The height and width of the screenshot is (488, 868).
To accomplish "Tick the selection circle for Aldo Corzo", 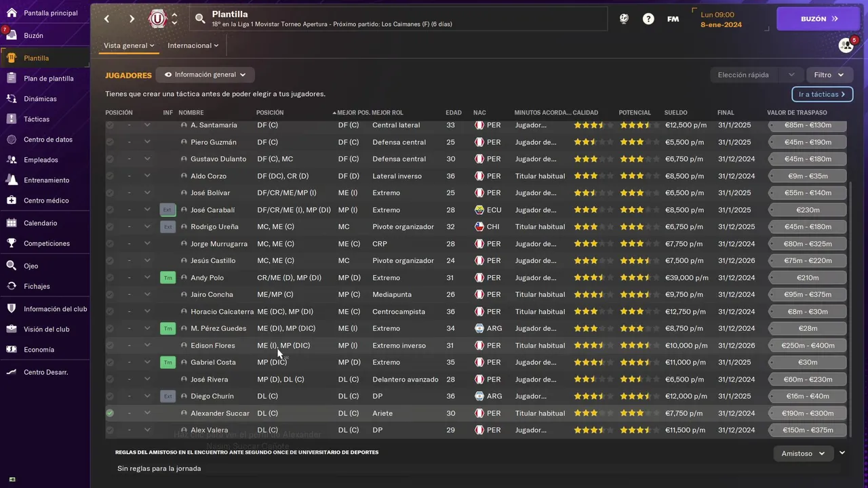I will pyautogui.click(x=110, y=176).
